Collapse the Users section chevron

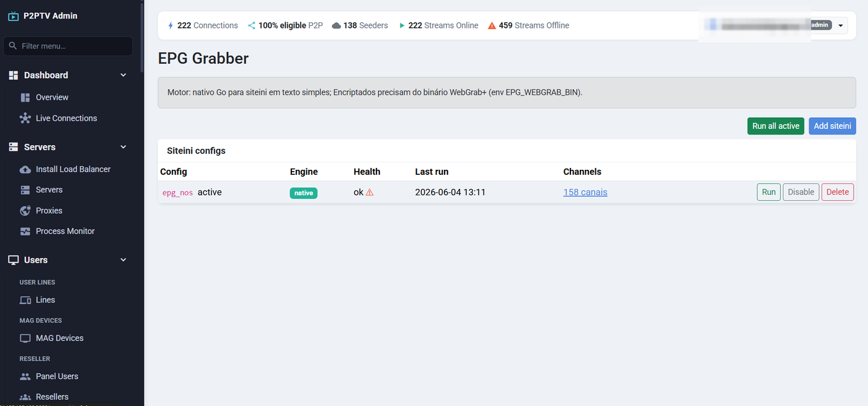click(x=123, y=260)
